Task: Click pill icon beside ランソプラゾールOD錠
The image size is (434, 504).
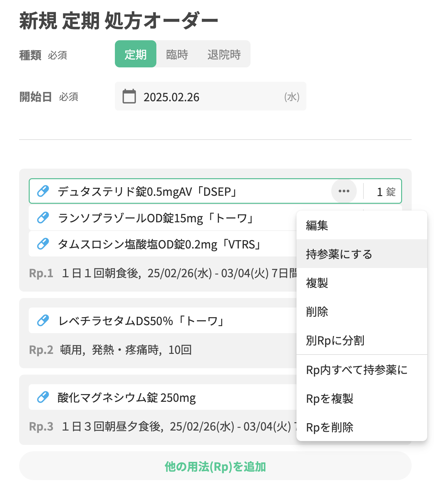Action: click(x=43, y=218)
